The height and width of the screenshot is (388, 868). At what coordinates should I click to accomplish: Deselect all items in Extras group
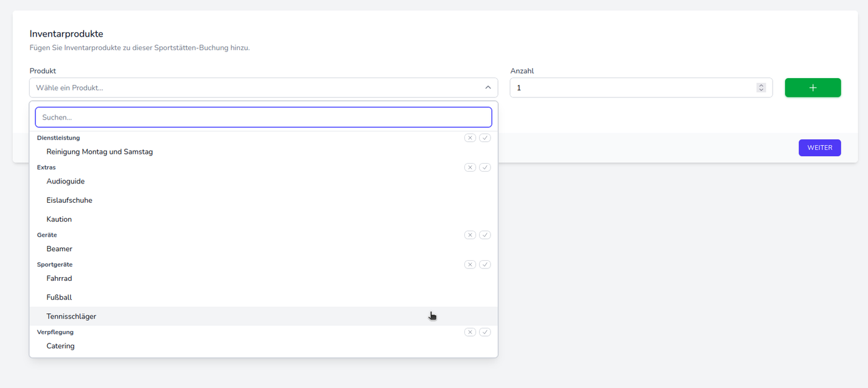pos(470,167)
